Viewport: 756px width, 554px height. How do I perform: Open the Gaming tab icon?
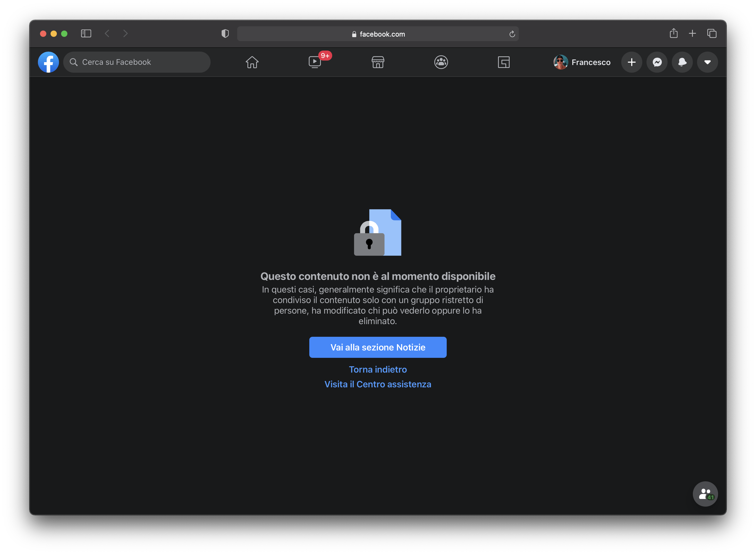[x=504, y=62]
